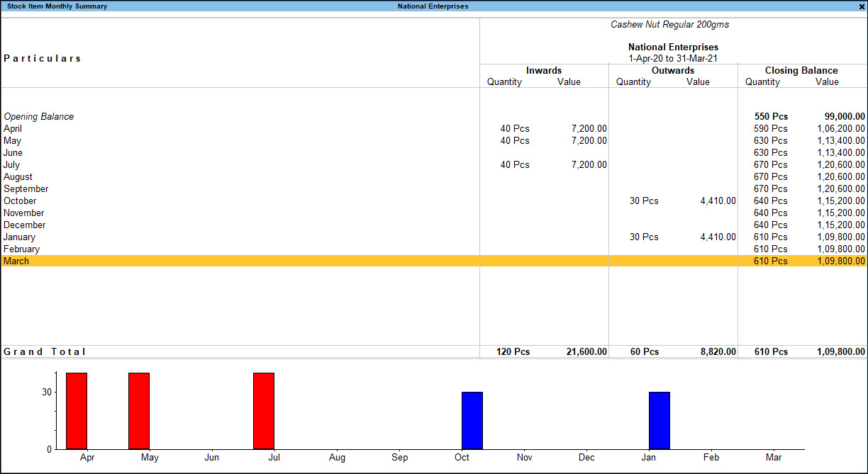Image resolution: width=868 pixels, height=474 pixels.
Task: Click the Closing Balance column header
Action: (801, 70)
